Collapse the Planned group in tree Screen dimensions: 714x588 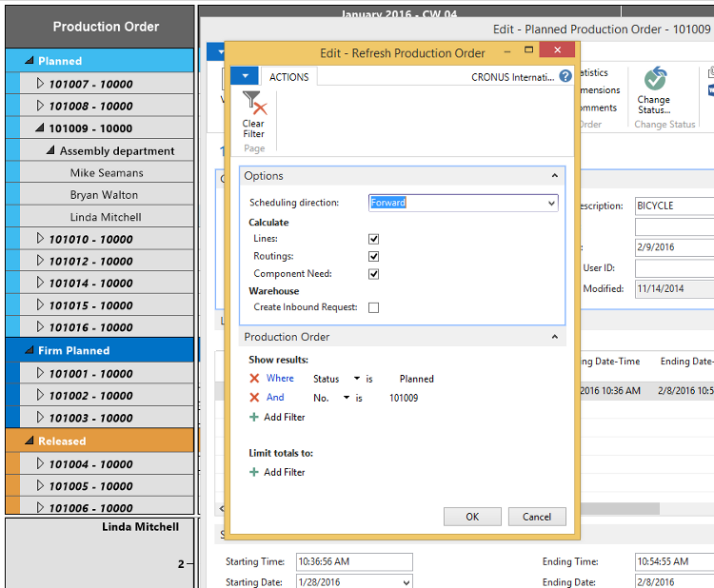[x=30, y=61]
